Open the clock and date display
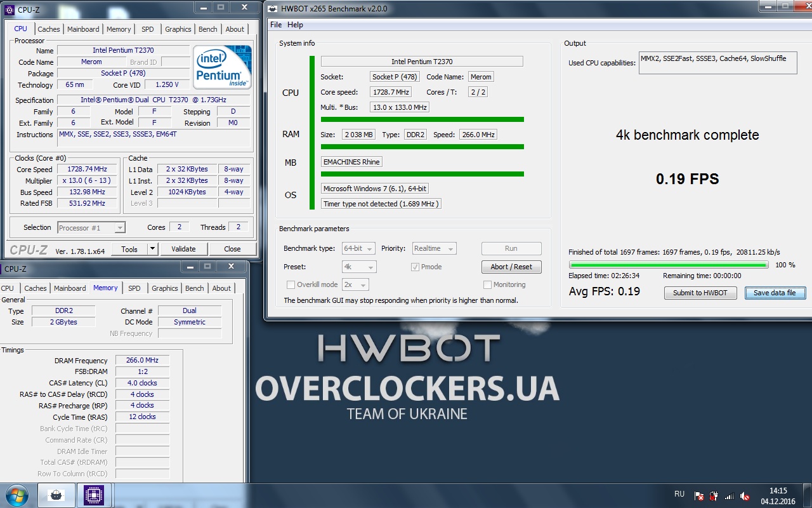Screen dimensions: 812x508 point(778,496)
